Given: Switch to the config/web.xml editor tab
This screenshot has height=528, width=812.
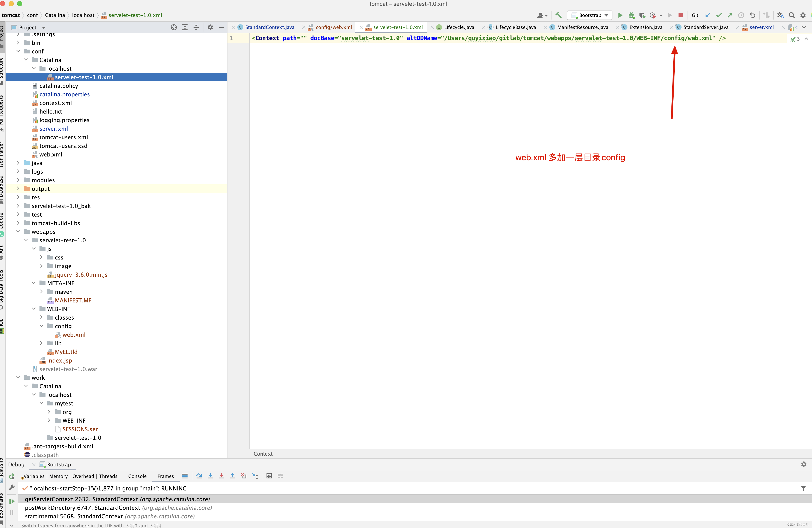Looking at the screenshot, I should [333, 27].
